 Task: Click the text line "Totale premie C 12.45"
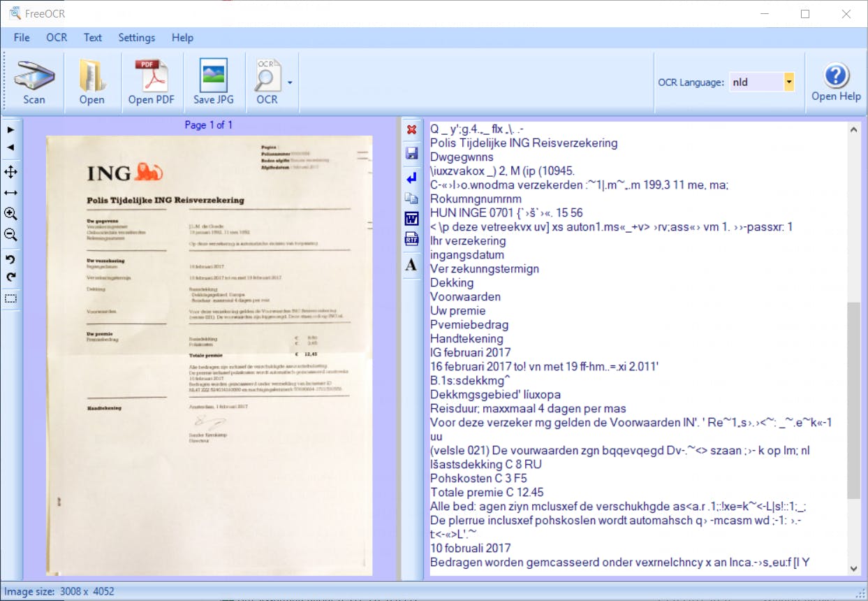(487, 492)
